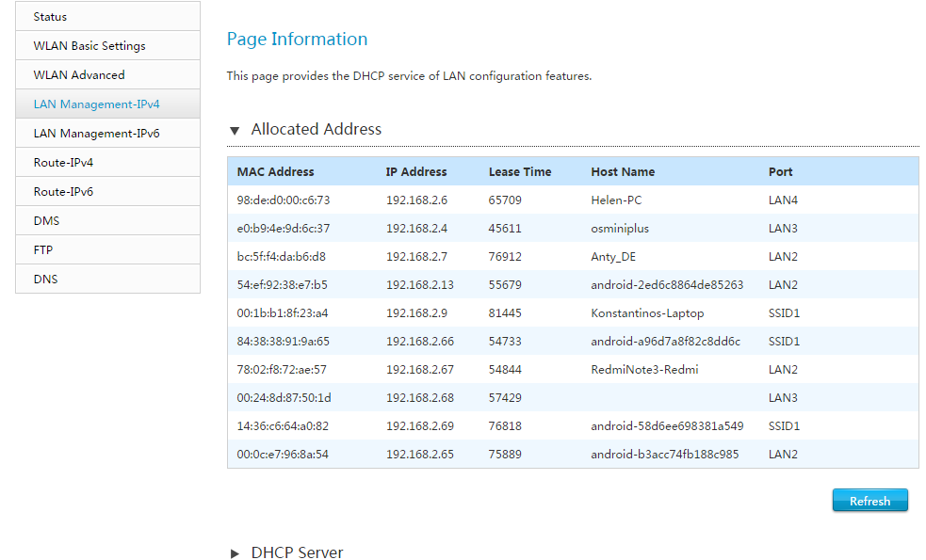Select the RedmiNote3-Redmi host row
Image resolution: width=926 pixels, height=560 pixels.
573,369
